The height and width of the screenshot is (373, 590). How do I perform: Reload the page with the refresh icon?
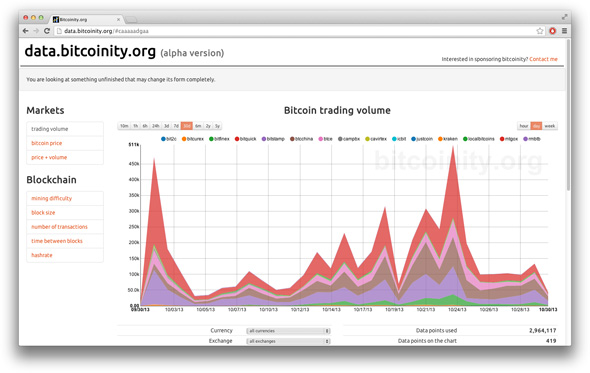[x=47, y=31]
